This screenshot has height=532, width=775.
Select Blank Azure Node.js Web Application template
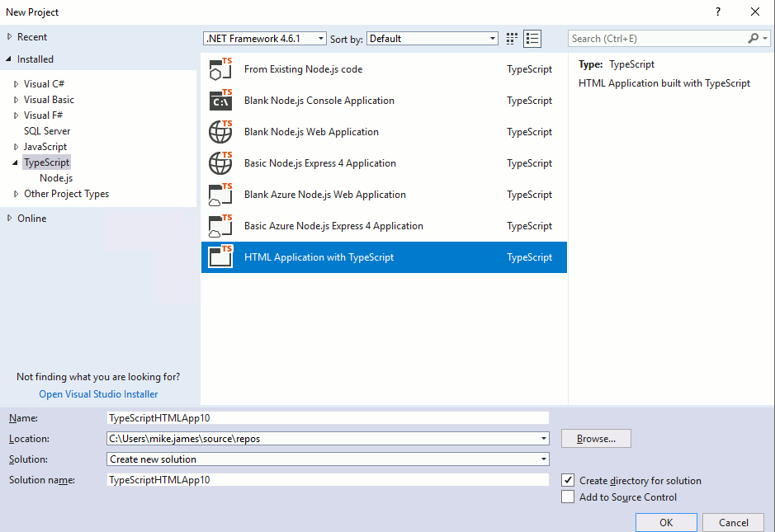[384, 195]
